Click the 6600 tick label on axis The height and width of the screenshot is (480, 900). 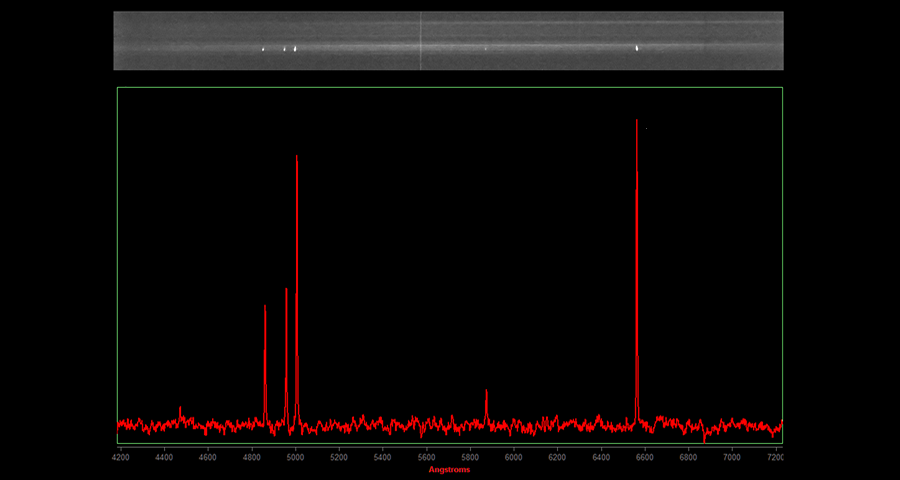(x=644, y=457)
